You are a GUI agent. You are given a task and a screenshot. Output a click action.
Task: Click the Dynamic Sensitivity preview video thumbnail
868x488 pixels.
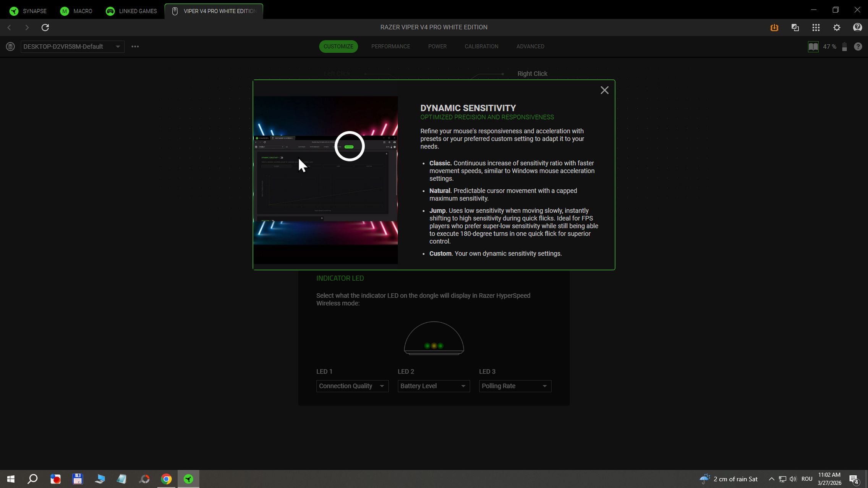(325, 179)
